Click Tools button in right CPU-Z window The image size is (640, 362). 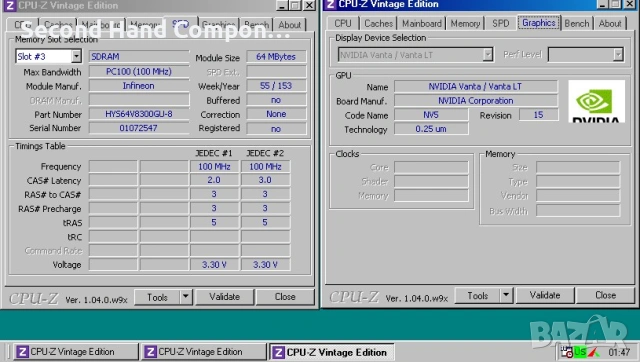pyautogui.click(x=478, y=295)
